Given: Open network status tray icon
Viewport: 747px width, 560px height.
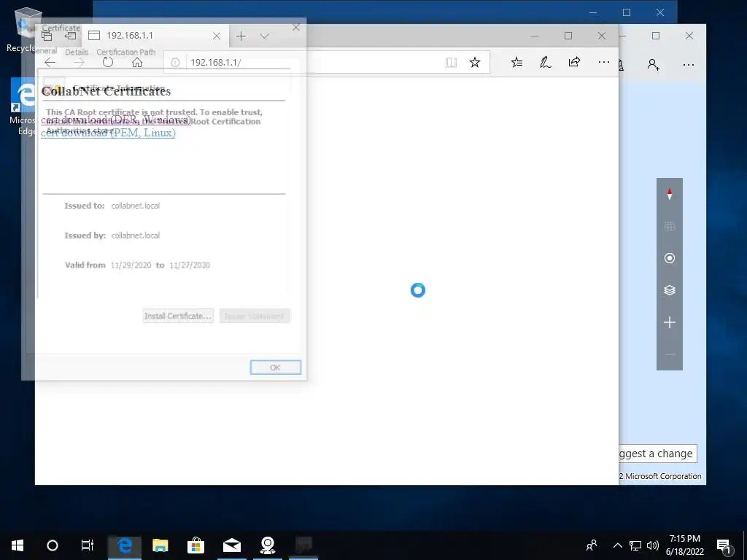Looking at the screenshot, I should click(x=635, y=545).
